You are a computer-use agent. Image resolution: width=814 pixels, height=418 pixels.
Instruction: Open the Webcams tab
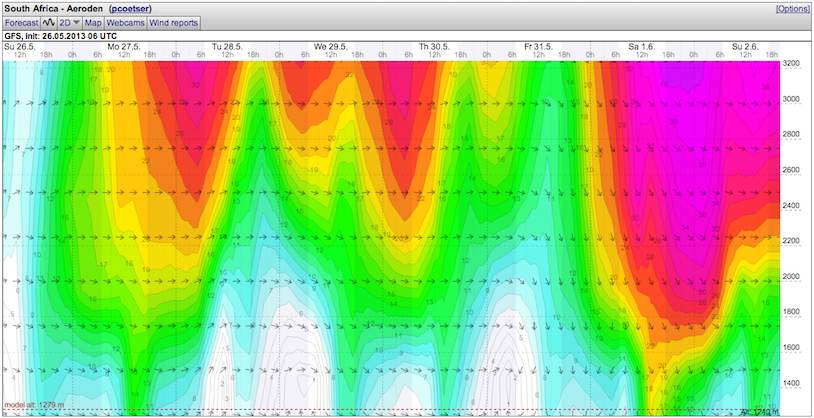126,23
